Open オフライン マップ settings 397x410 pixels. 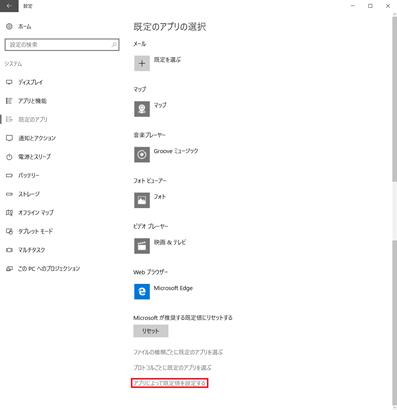36,213
